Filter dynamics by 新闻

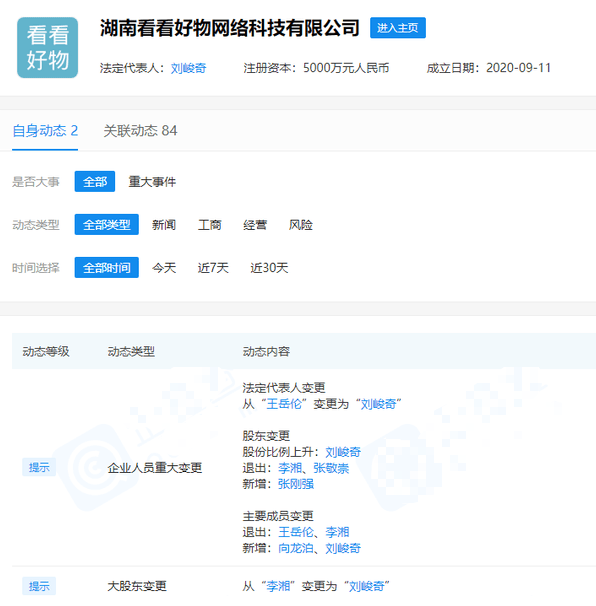164,225
